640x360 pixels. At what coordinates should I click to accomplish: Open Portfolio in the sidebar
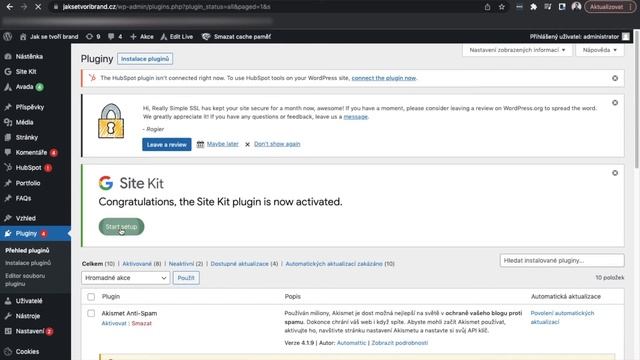[28, 183]
